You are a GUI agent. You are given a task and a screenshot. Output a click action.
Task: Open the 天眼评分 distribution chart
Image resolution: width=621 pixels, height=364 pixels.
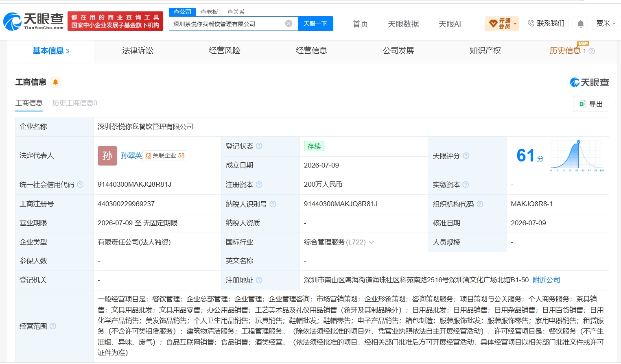pos(577,156)
